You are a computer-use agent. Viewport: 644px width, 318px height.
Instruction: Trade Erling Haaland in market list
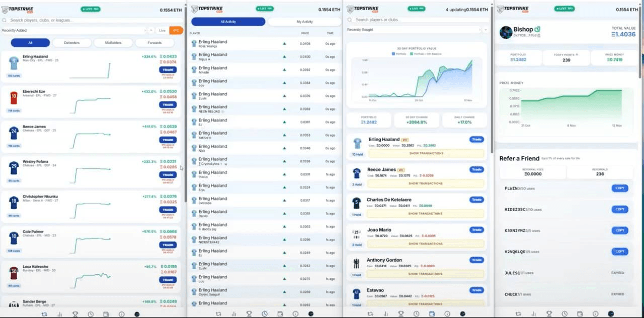click(x=168, y=70)
